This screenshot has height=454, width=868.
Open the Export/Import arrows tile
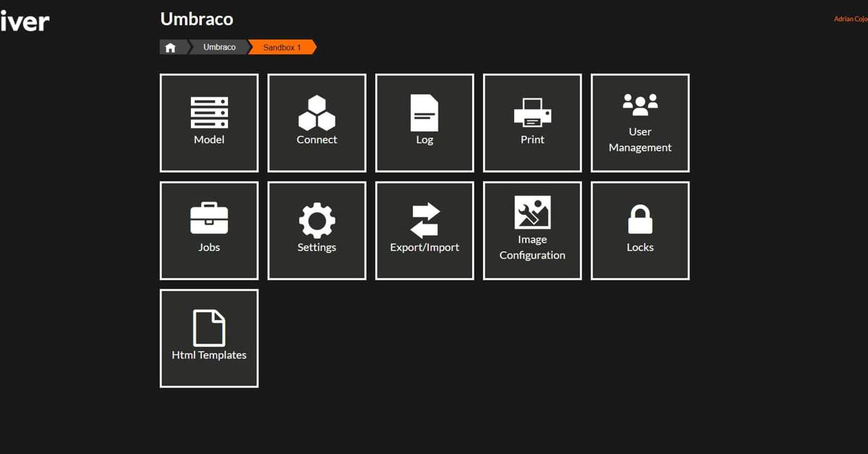point(425,231)
